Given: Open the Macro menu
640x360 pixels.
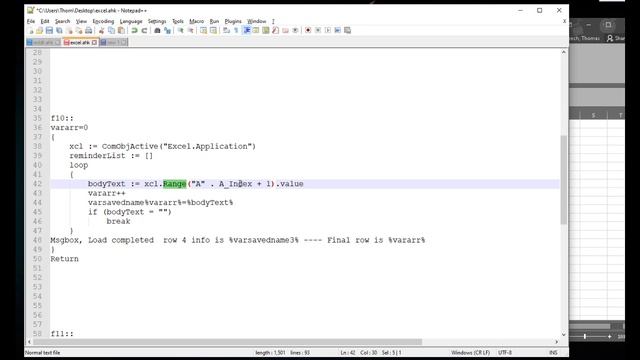Looking at the screenshot, I should tap(196, 21).
